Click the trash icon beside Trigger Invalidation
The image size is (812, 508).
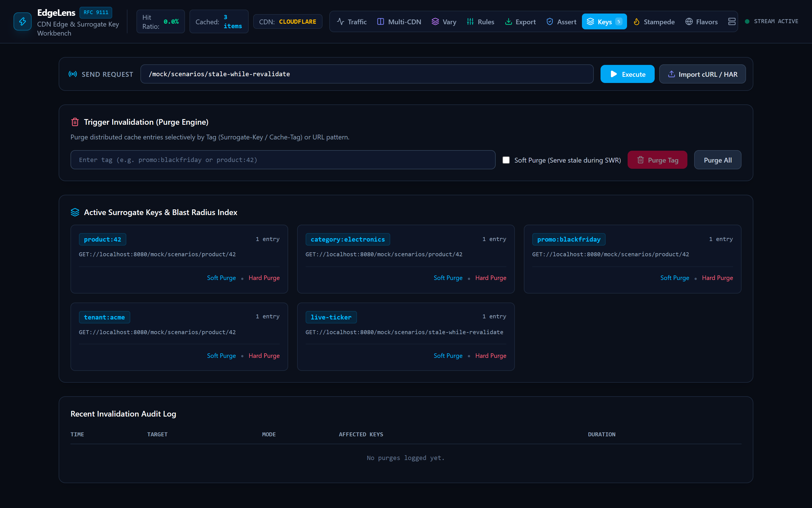75,122
